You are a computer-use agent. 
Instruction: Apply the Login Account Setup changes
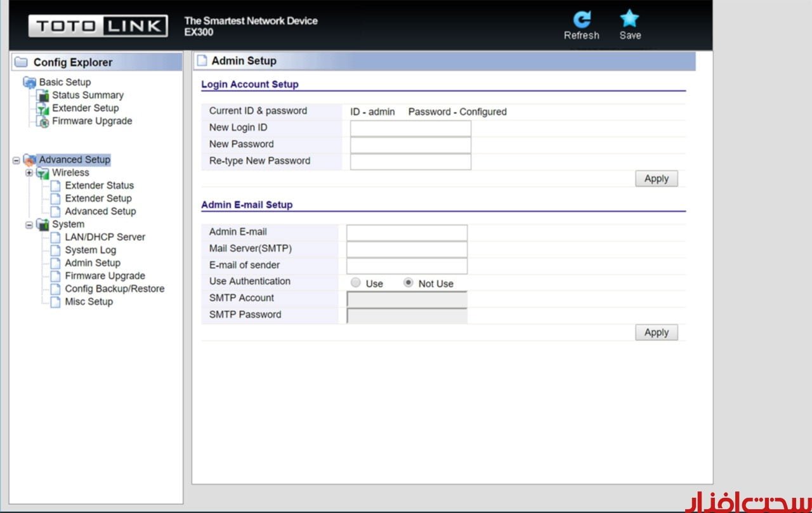click(x=656, y=179)
